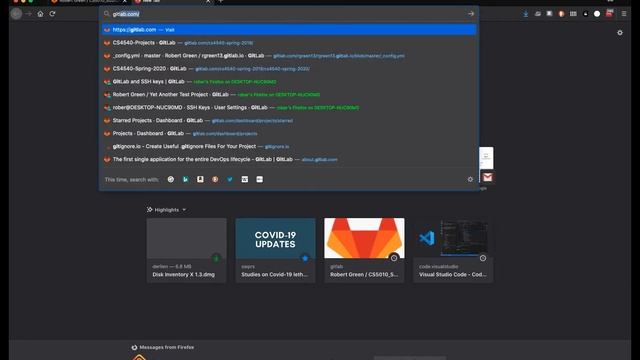
Task: Click the browser back button
Action: (x=16, y=14)
